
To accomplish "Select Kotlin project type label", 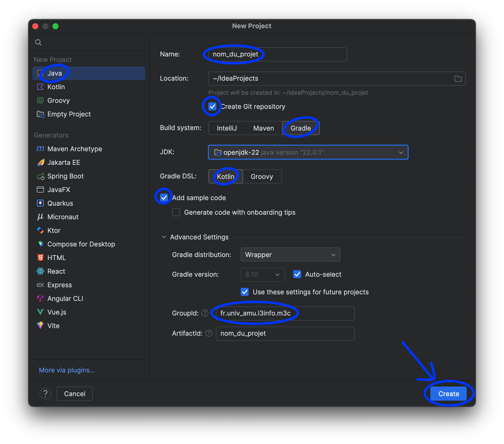I will [56, 87].
